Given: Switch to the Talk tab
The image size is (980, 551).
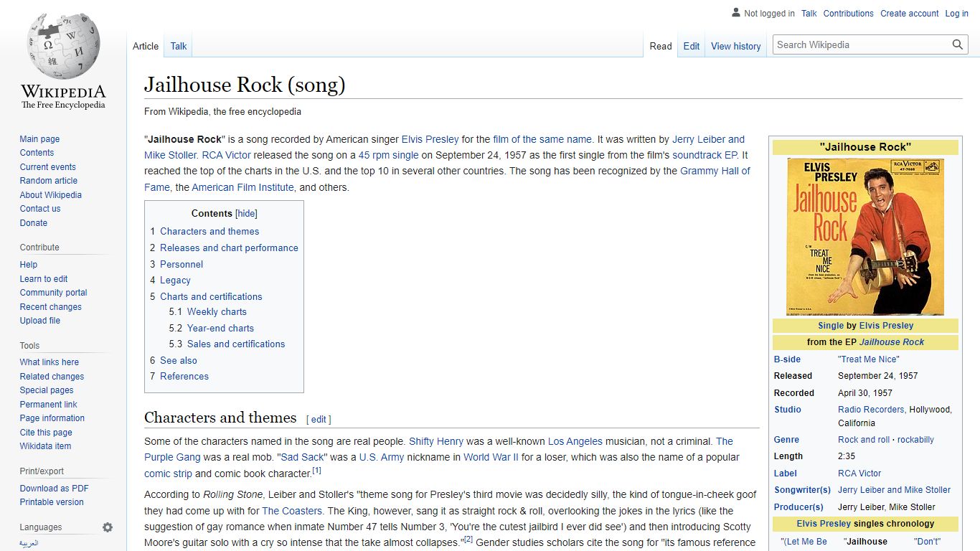Looking at the screenshot, I should (x=179, y=46).
